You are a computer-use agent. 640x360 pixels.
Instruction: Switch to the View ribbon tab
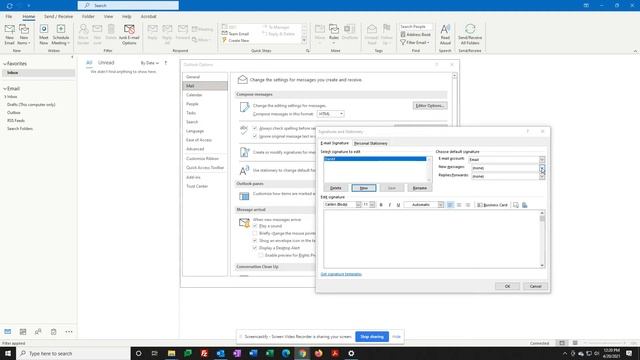(x=109, y=16)
